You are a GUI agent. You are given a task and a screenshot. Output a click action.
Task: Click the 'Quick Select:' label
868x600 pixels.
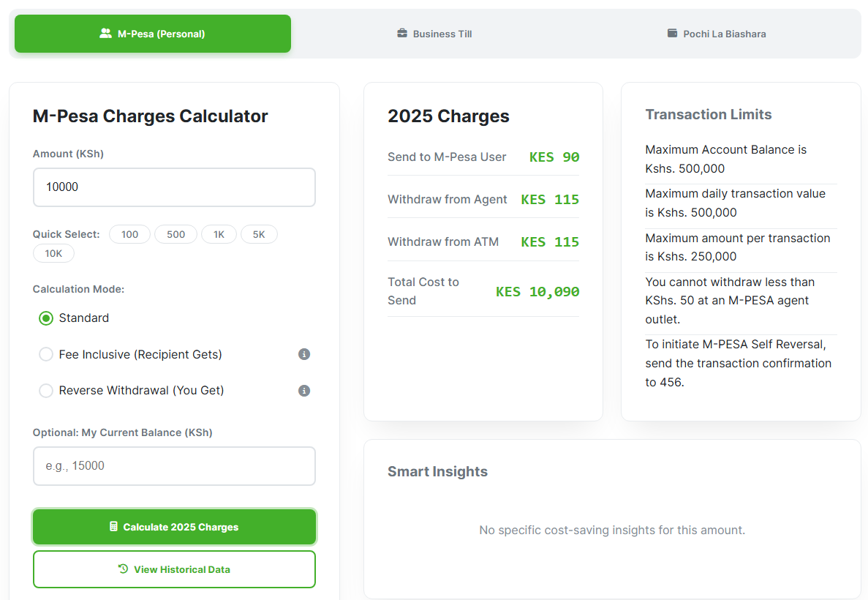tap(67, 234)
